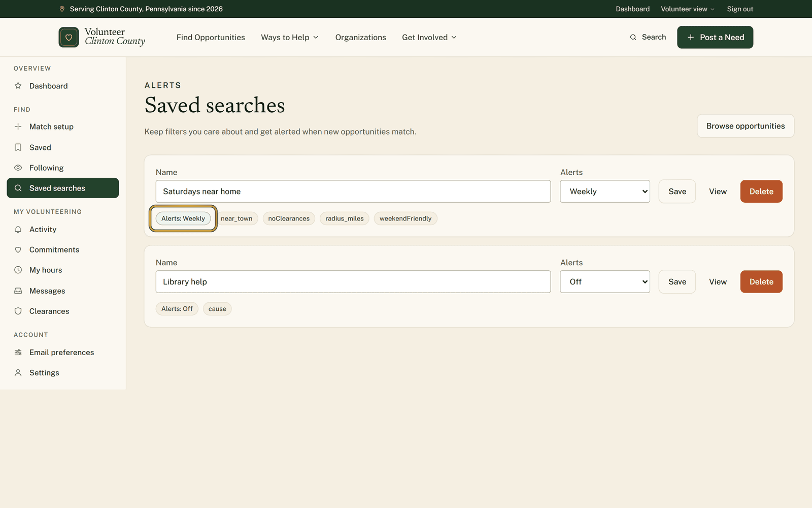The height and width of the screenshot is (508, 812).
Task: Save the Saturdays near home search
Action: tap(677, 192)
